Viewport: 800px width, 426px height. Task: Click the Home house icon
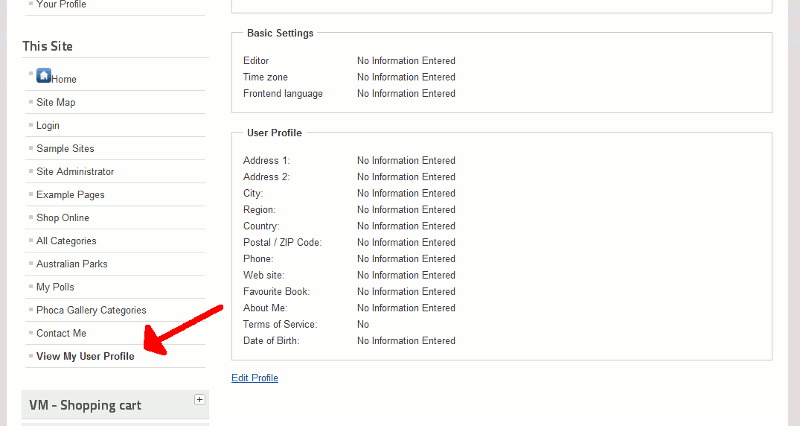[x=44, y=75]
